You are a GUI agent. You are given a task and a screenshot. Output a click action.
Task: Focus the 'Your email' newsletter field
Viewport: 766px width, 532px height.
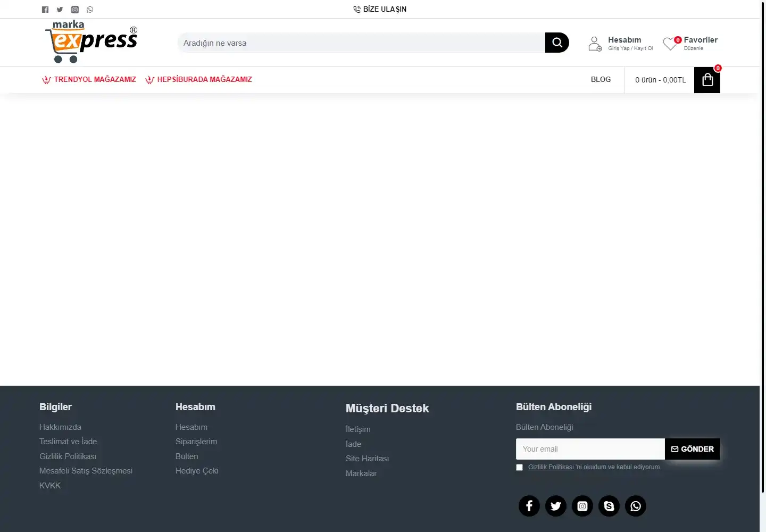click(x=590, y=449)
